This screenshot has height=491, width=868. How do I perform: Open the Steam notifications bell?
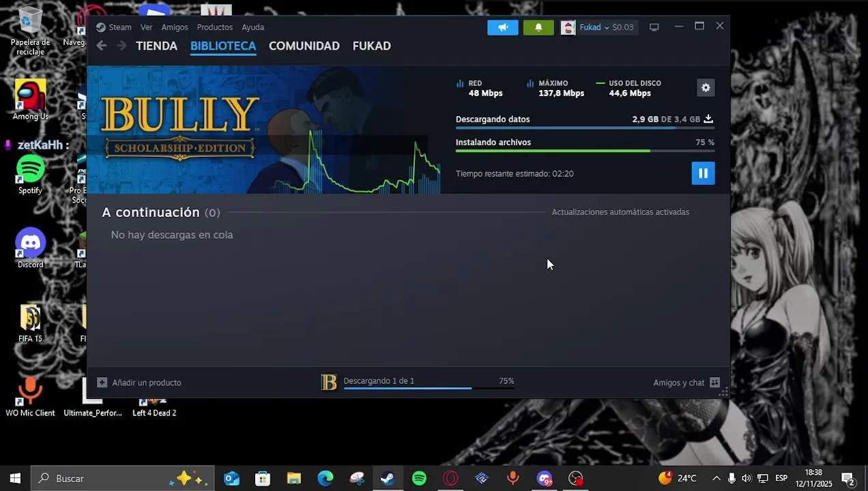[538, 27]
